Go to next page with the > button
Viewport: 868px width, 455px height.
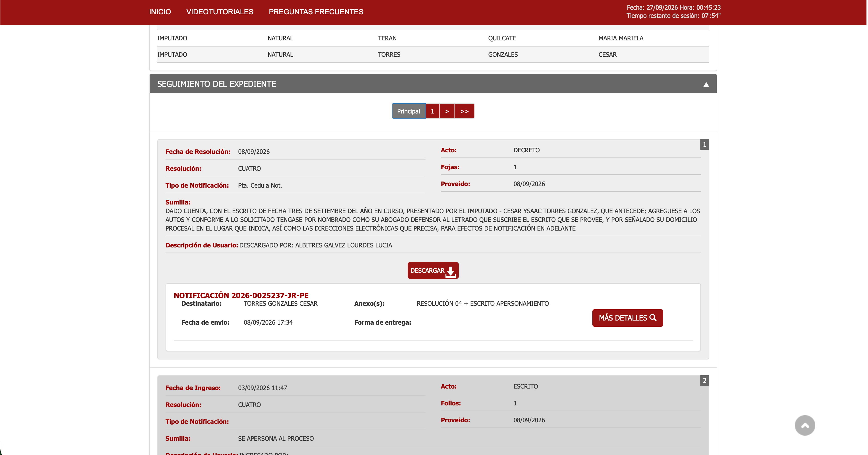(x=447, y=111)
